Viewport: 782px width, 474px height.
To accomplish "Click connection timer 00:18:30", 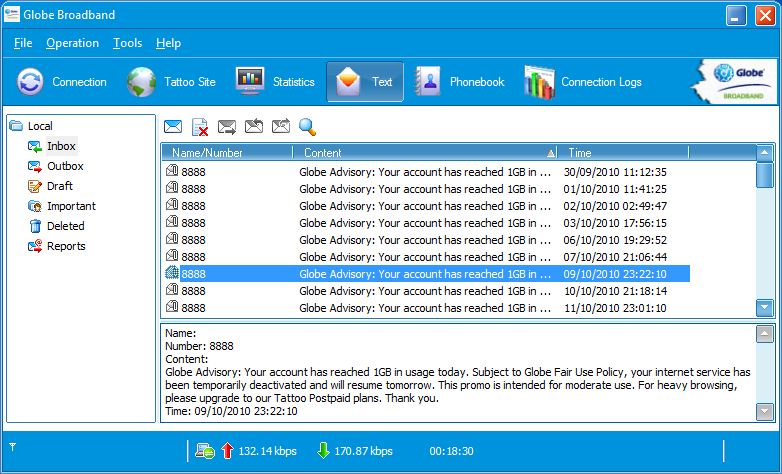I will 451,451.
